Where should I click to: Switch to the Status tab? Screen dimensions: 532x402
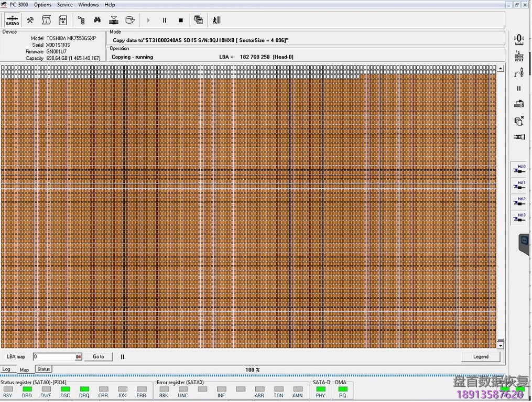tap(44, 370)
